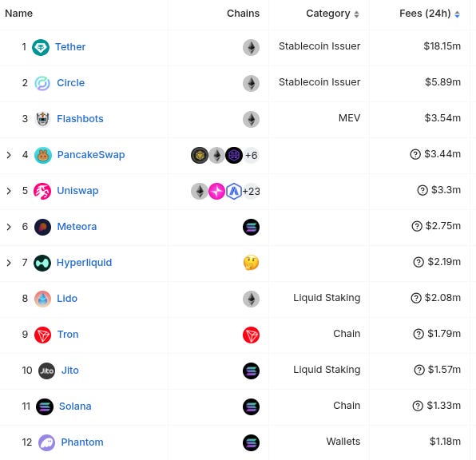Click the Uniswap unicorn logo
476x460 pixels.
pos(42,191)
